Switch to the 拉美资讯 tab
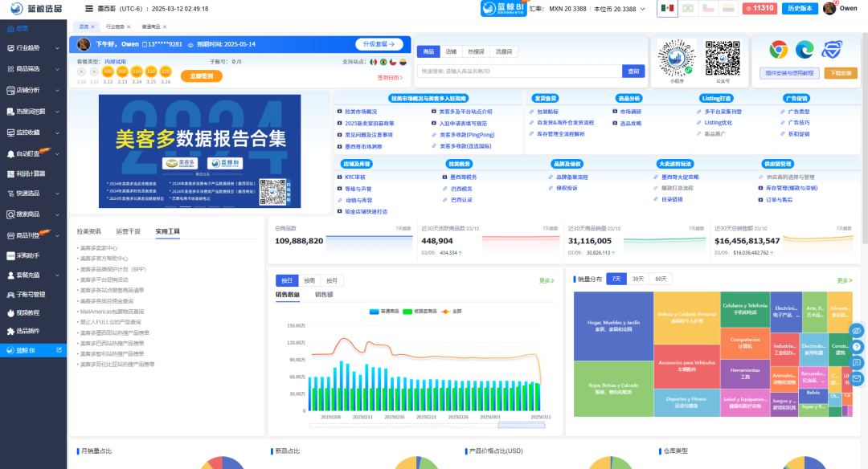This screenshot has width=868, height=469. [88, 232]
